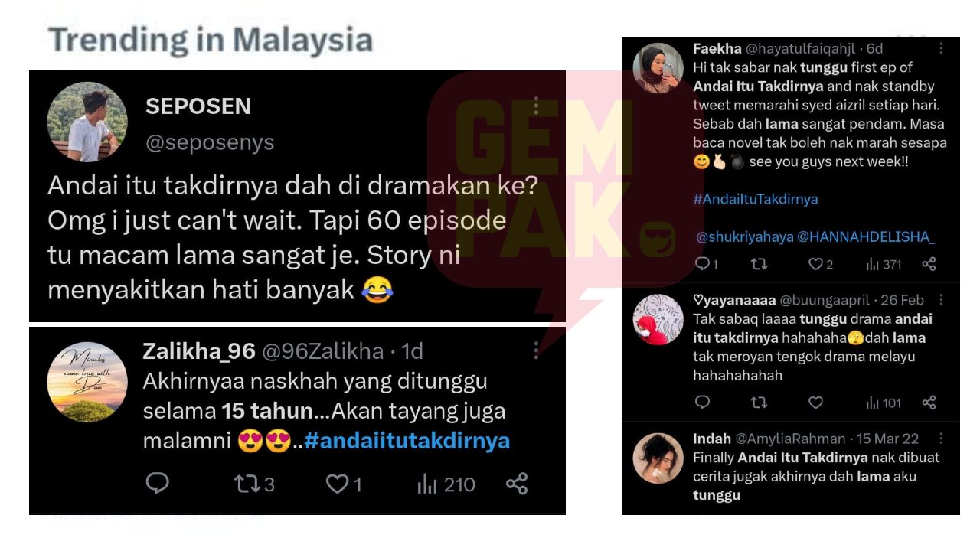View analytics showing 210 views
This screenshot has width=980, height=551.
coord(446,484)
